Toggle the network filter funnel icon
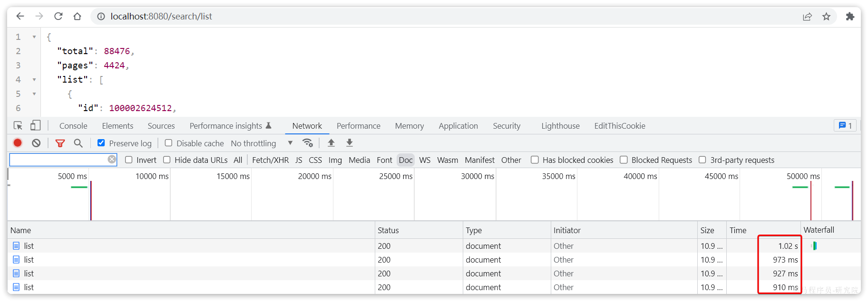This screenshot has height=302, width=868. [x=60, y=143]
